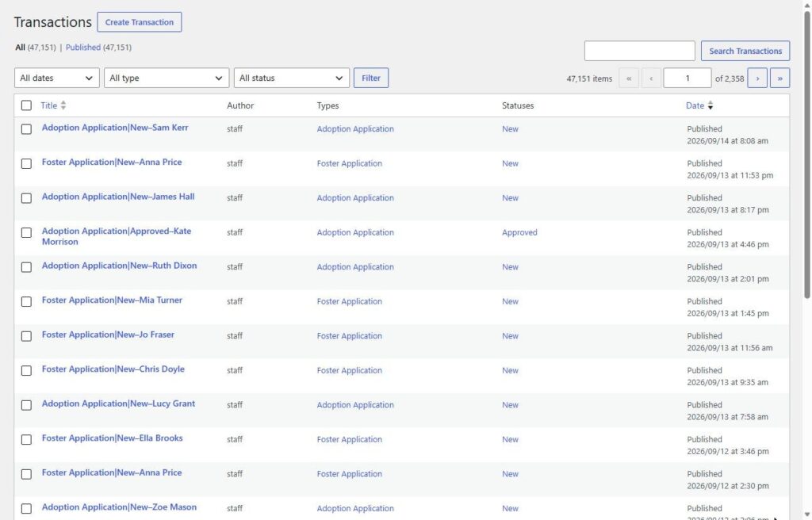
Task: Click the 47,151 items count text
Action: [589, 78]
